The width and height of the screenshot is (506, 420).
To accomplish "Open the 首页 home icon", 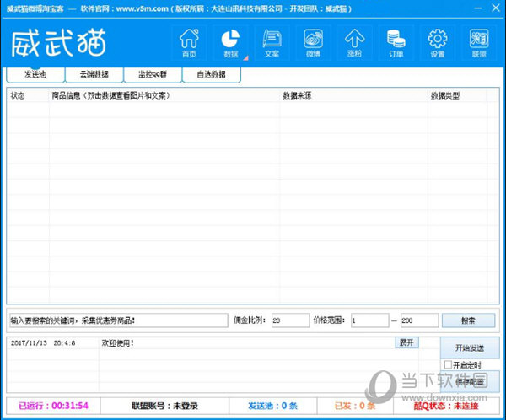I will (189, 43).
